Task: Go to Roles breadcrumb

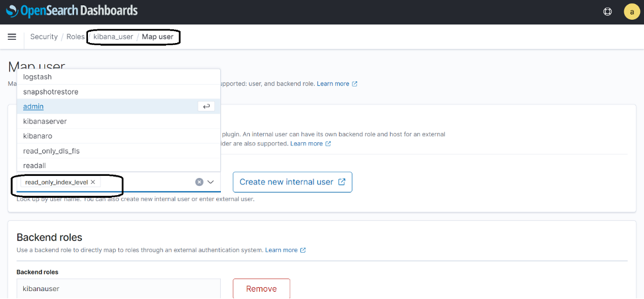Action: (75, 36)
